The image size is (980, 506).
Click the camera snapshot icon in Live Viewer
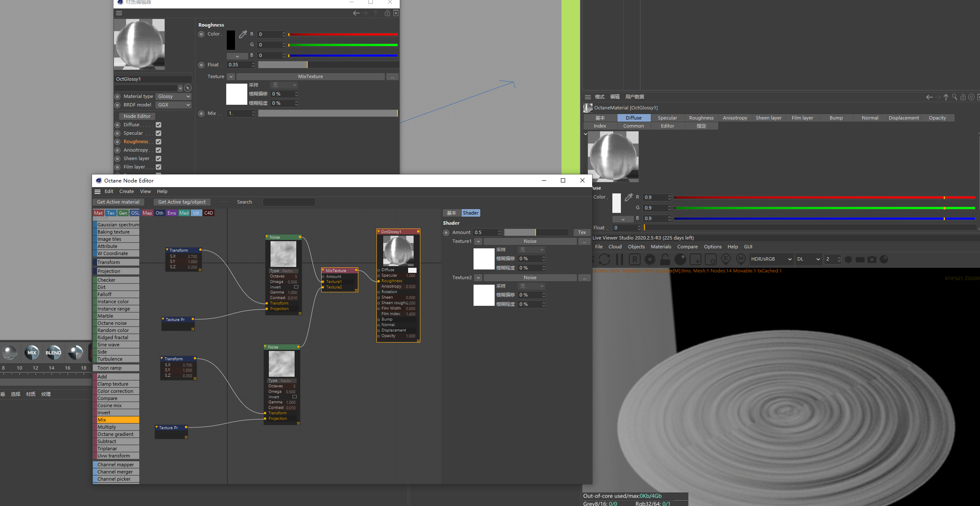872,259
